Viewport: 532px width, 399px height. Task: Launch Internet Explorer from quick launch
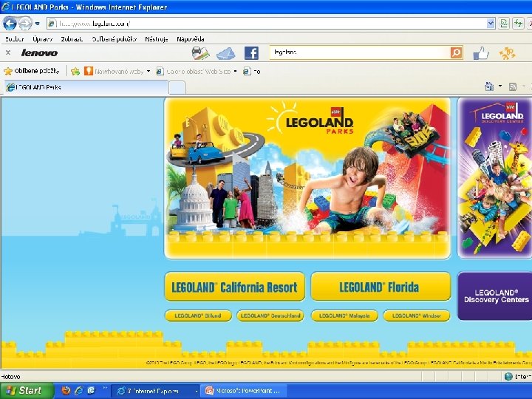pyautogui.click(x=79, y=391)
